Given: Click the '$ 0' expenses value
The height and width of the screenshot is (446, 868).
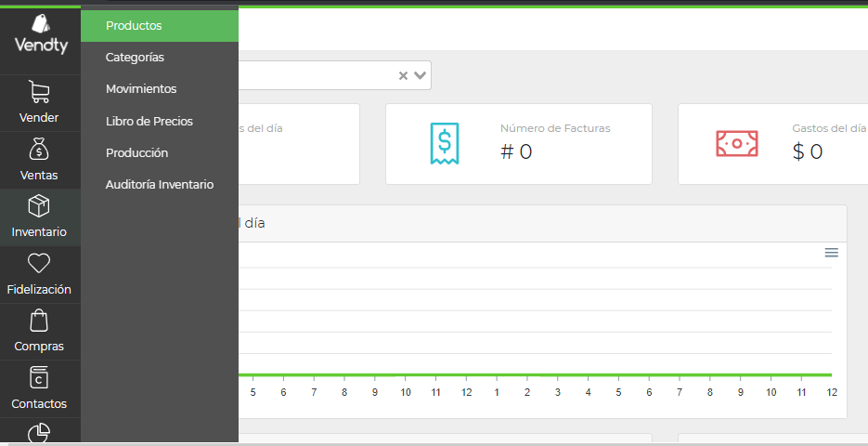Looking at the screenshot, I should pyautogui.click(x=807, y=151).
